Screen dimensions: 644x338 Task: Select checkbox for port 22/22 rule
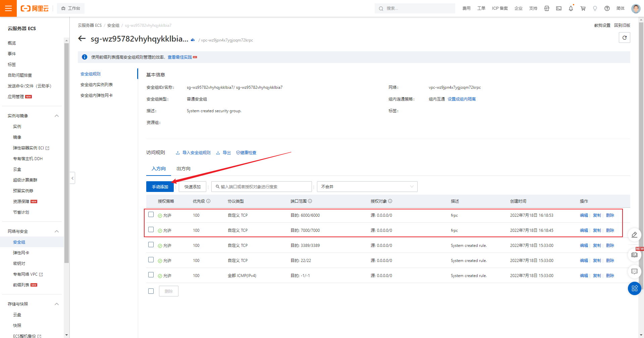(x=151, y=260)
